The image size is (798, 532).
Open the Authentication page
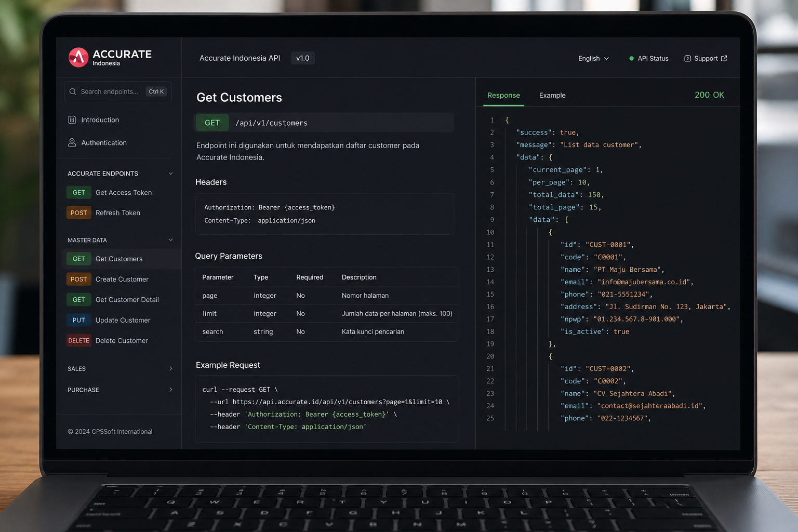coord(104,143)
